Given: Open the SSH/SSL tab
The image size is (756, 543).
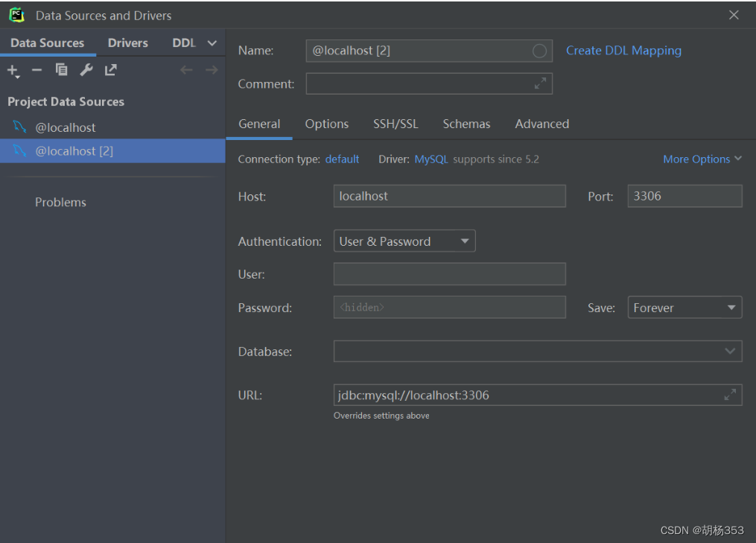Looking at the screenshot, I should [x=396, y=124].
